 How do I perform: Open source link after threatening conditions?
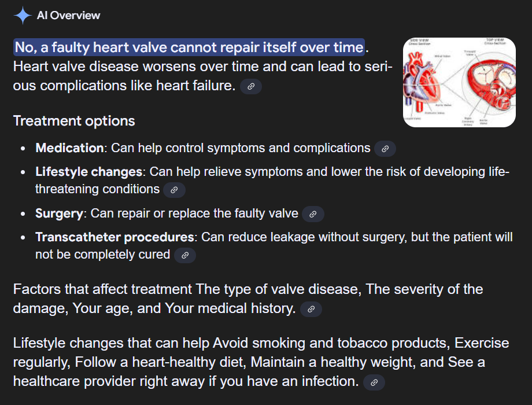(174, 190)
